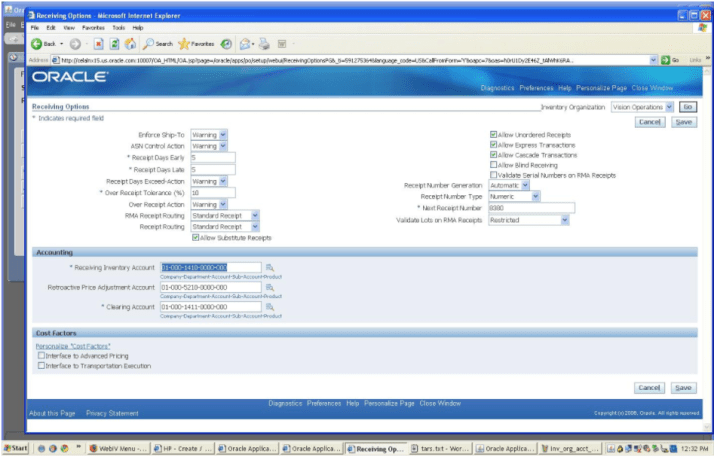Uncheck Allow Unordered Receipts

click(494, 134)
